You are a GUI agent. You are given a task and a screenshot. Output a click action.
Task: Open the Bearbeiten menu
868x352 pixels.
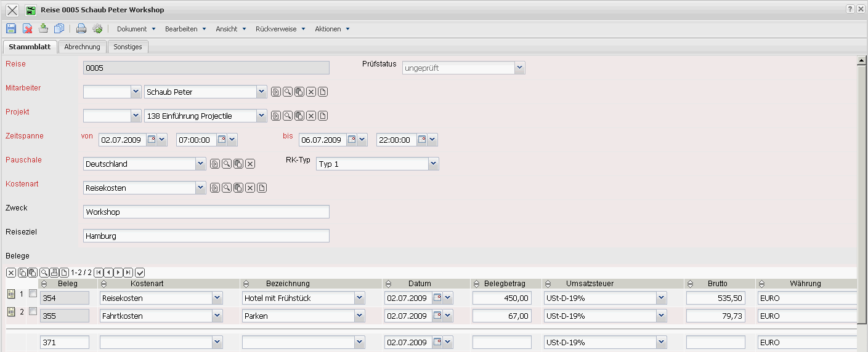(x=185, y=29)
